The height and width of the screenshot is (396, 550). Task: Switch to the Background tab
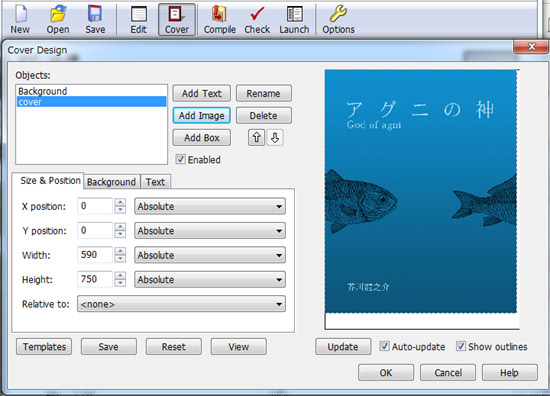click(x=112, y=182)
